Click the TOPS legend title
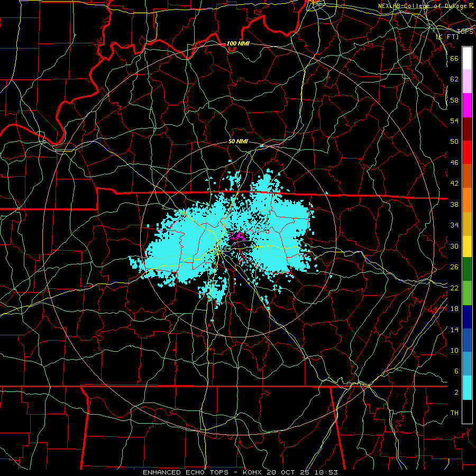476x476 pixels. coord(465,31)
